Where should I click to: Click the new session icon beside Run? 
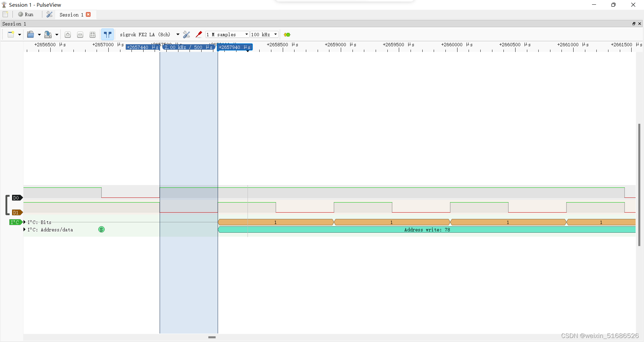click(5, 14)
